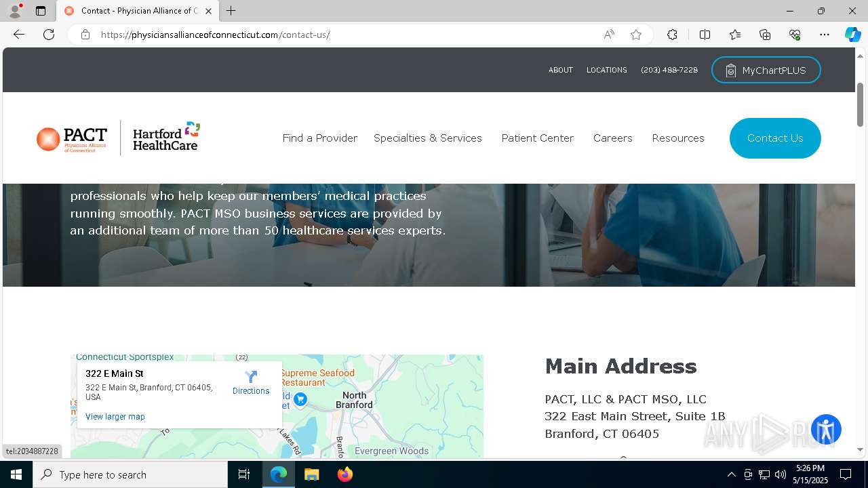
Task: Open Patient Center menu
Action: point(538,138)
